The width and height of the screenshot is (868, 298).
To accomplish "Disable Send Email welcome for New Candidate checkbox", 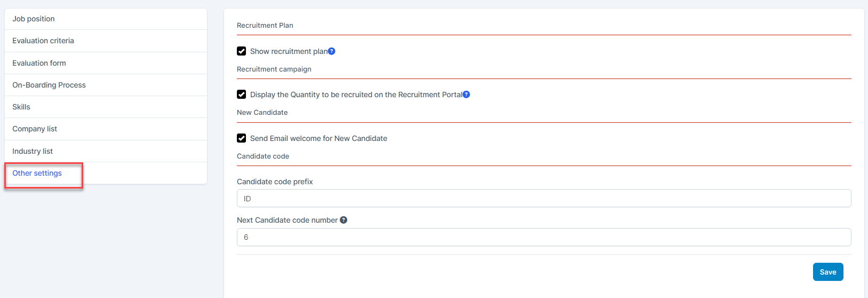I will pyautogui.click(x=242, y=138).
